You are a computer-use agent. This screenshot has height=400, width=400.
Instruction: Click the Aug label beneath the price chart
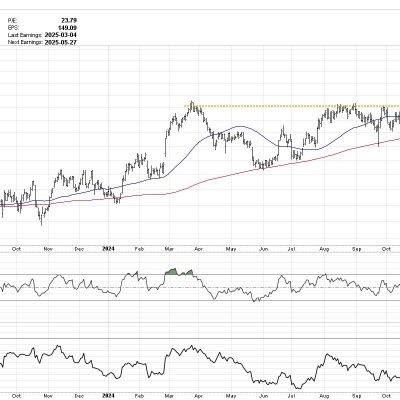click(324, 249)
